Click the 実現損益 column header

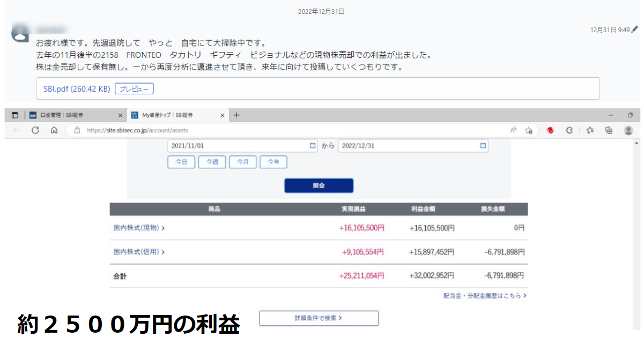(x=353, y=209)
